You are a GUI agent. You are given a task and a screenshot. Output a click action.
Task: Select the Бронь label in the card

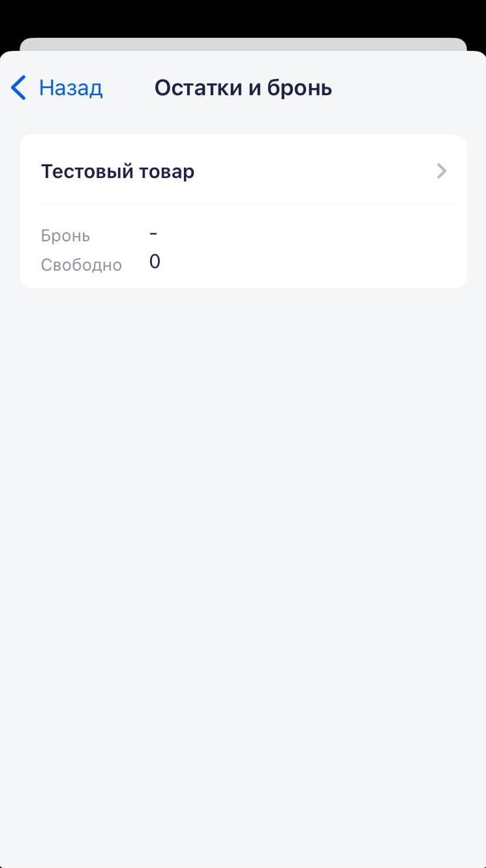coord(65,235)
